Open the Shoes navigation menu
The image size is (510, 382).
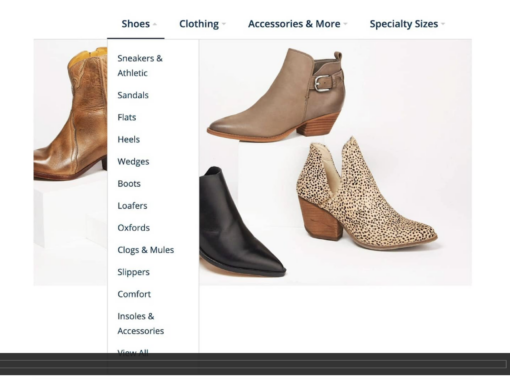(136, 24)
